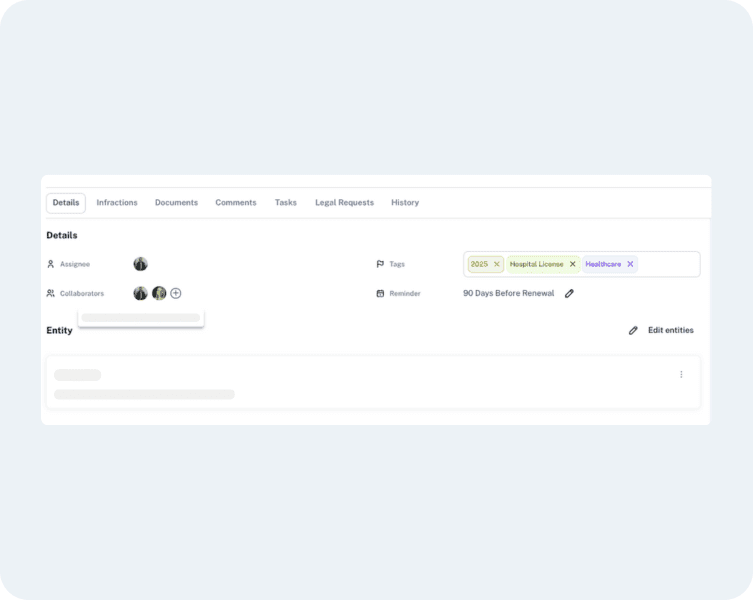753x600 pixels.
Task: Select the Tasks tab
Action: pos(286,203)
